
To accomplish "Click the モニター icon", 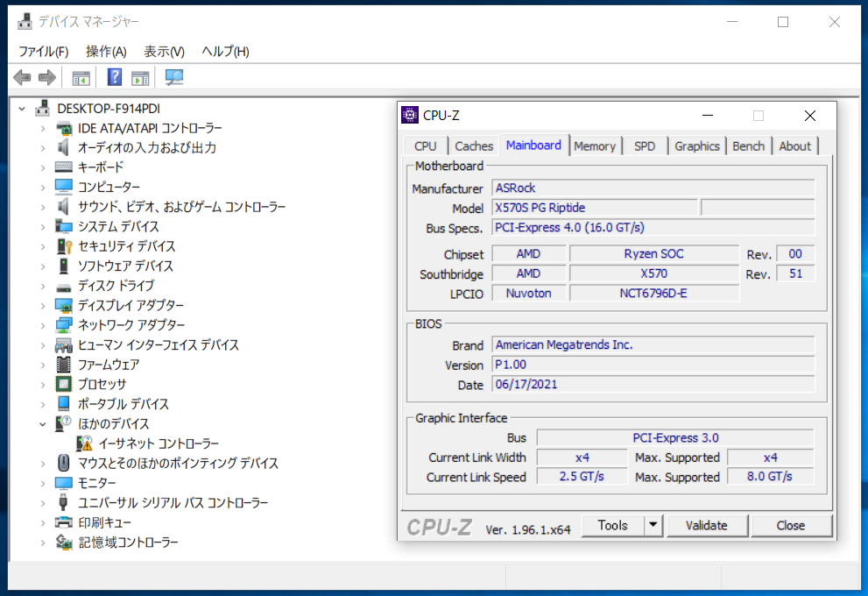I will (64, 483).
